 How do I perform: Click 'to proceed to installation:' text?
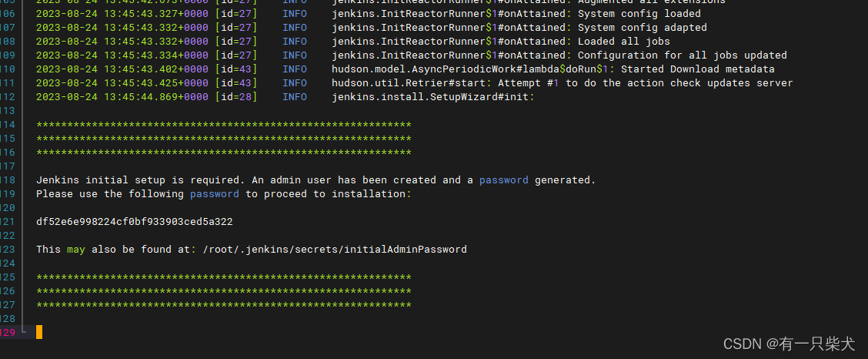click(329, 194)
